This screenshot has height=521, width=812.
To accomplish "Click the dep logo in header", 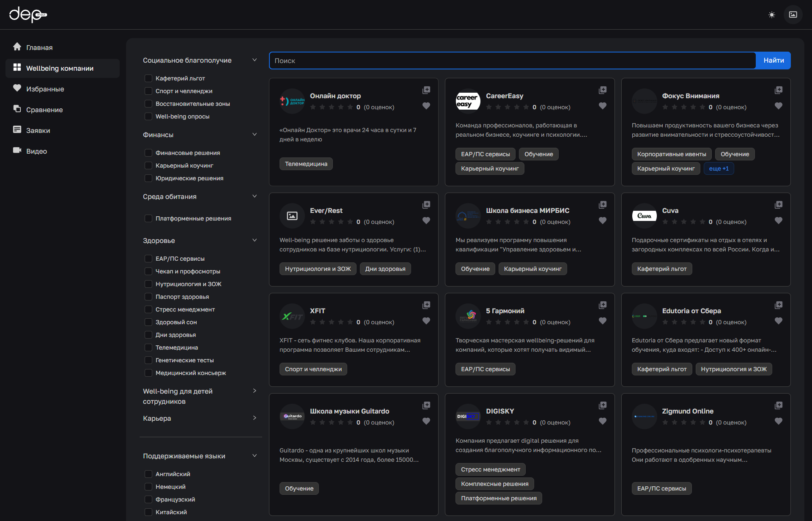I will coord(28,15).
